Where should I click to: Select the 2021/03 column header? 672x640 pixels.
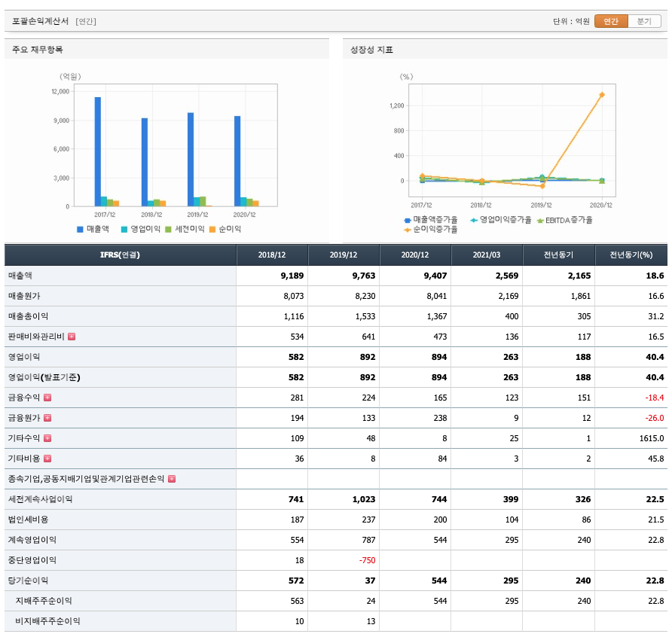487,255
